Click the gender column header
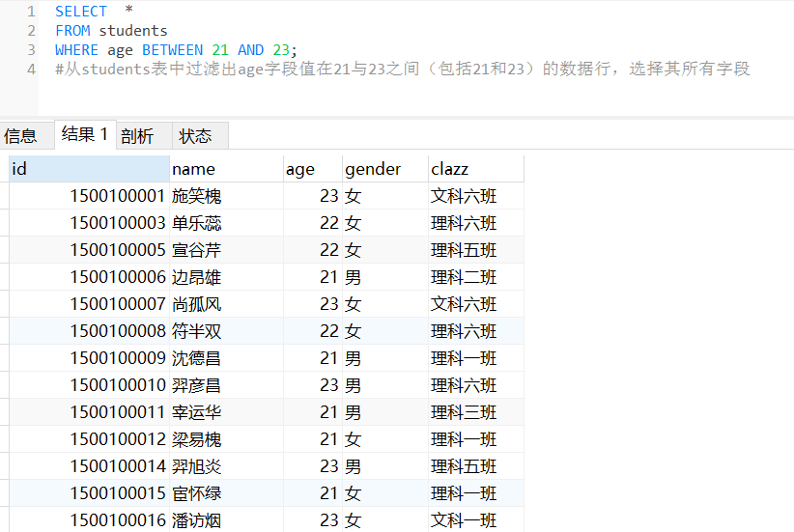The image size is (794, 532). [x=384, y=169]
